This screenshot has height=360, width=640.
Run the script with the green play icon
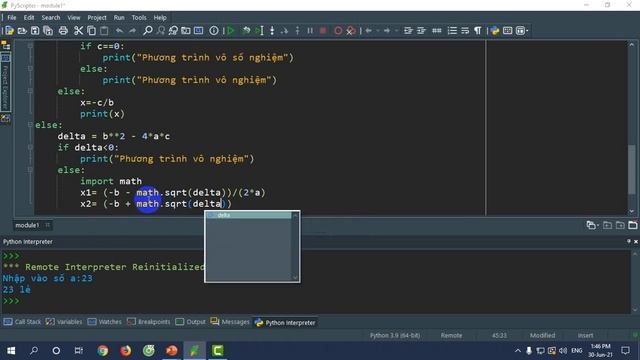click(231, 31)
